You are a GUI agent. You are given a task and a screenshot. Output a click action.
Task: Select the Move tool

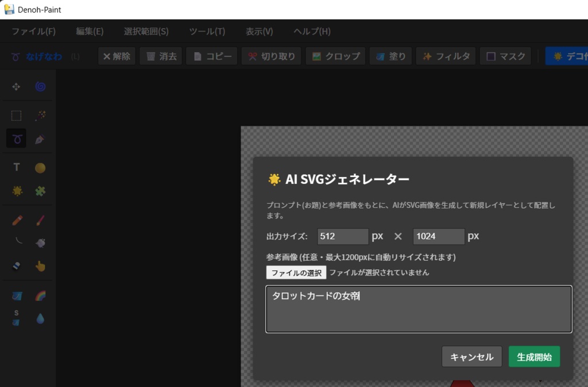pyautogui.click(x=16, y=87)
